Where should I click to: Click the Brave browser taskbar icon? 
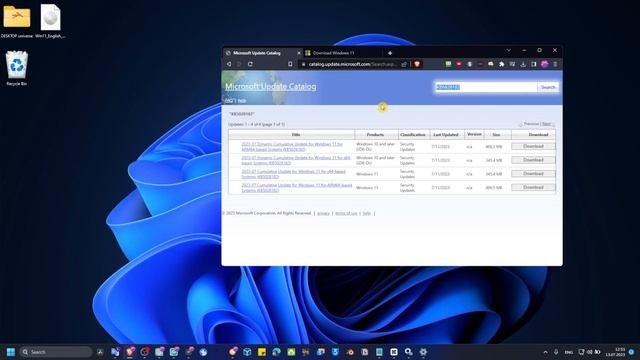[130, 352]
